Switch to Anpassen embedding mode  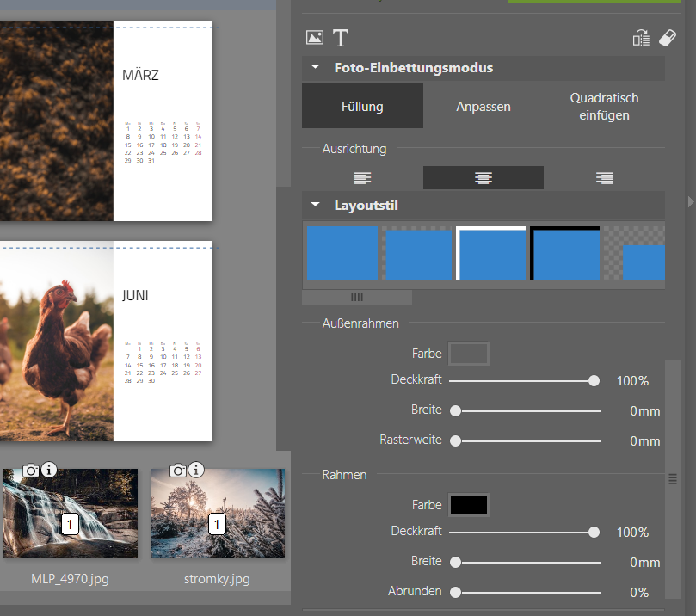(484, 107)
